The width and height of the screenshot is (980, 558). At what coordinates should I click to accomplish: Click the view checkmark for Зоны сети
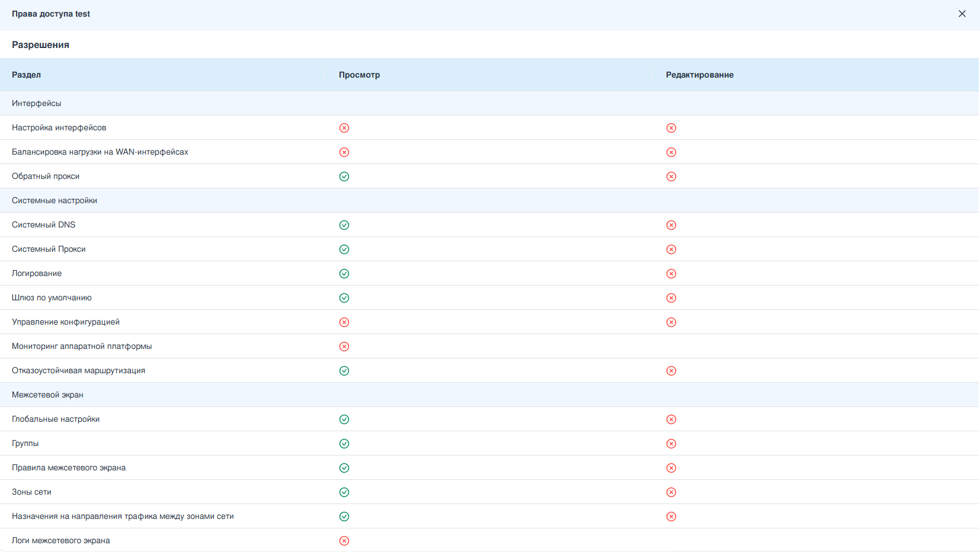point(344,492)
